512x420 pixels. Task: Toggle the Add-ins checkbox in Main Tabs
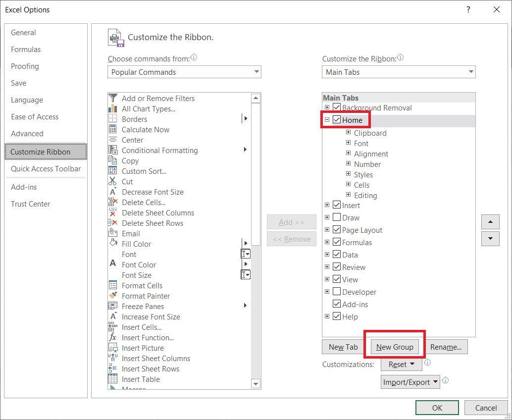tap(337, 304)
